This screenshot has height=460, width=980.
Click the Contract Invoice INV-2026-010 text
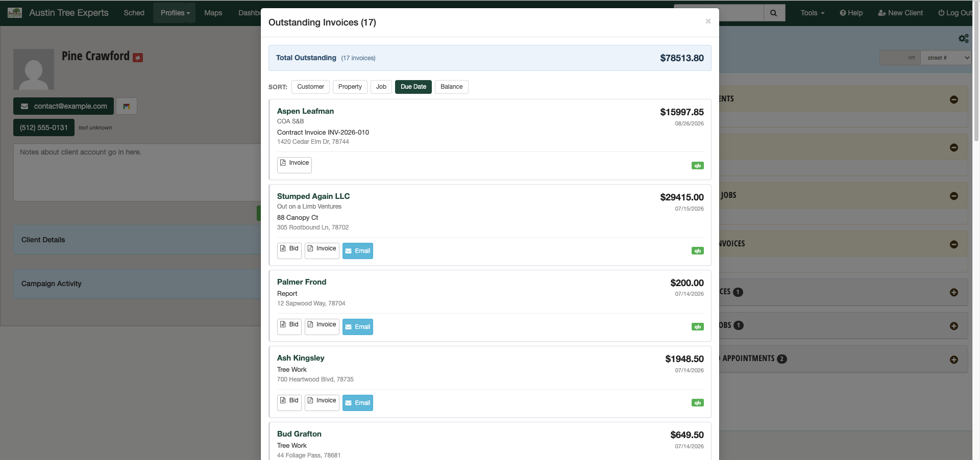[323, 133]
